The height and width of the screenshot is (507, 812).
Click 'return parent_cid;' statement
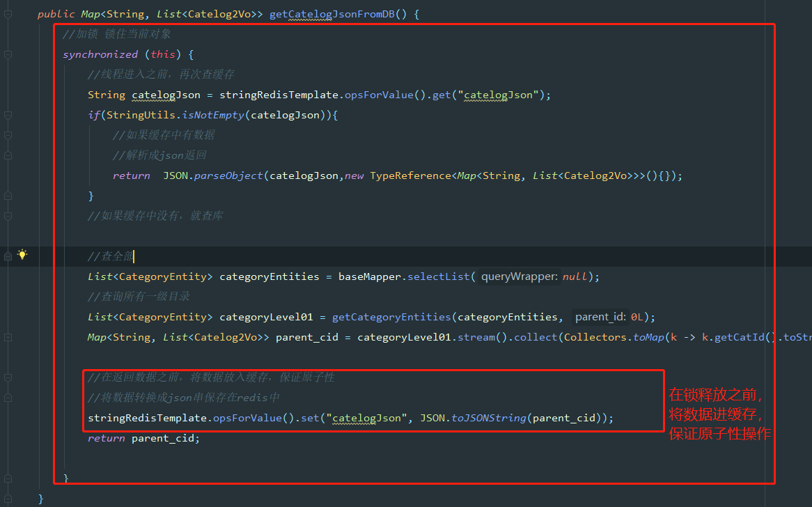point(144,438)
